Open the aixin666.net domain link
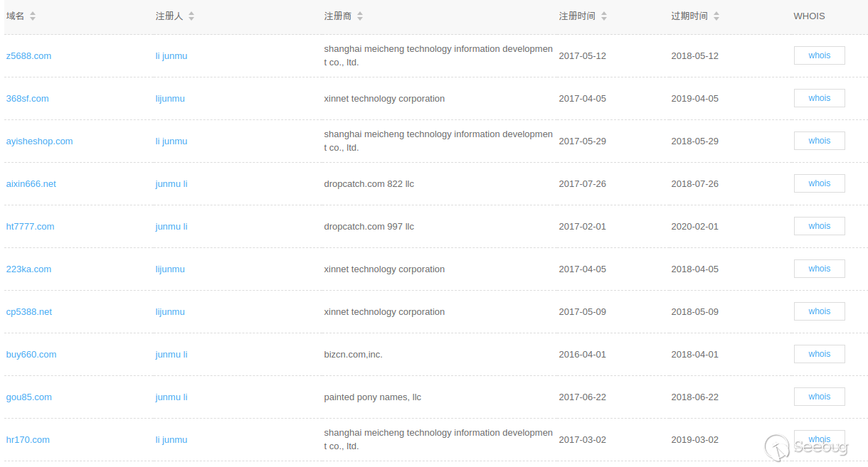This screenshot has height=467, width=868. (31, 184)
